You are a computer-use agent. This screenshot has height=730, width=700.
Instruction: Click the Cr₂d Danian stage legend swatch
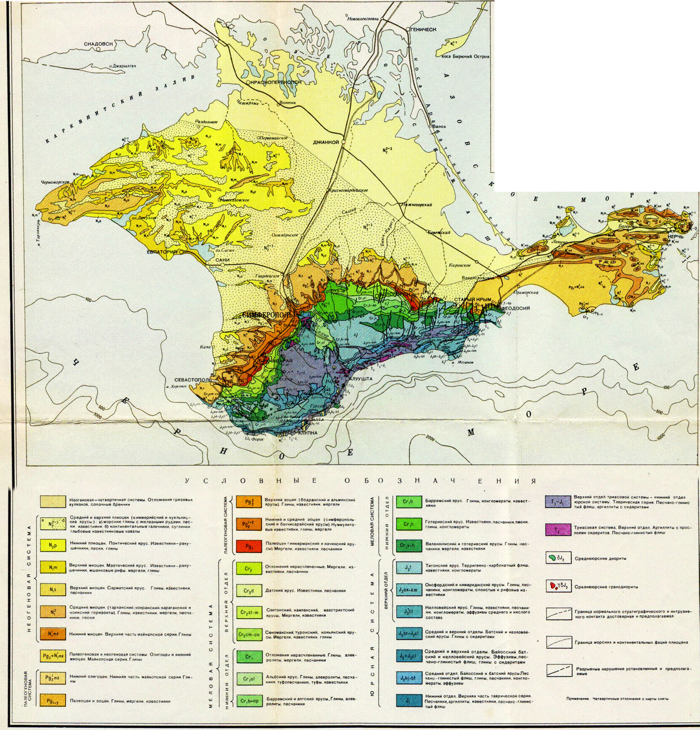pyautogui.click(x=248, y=590)
